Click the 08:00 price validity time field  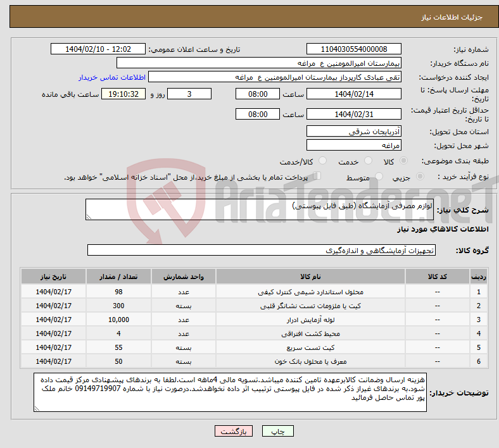(x=258, y=114)
